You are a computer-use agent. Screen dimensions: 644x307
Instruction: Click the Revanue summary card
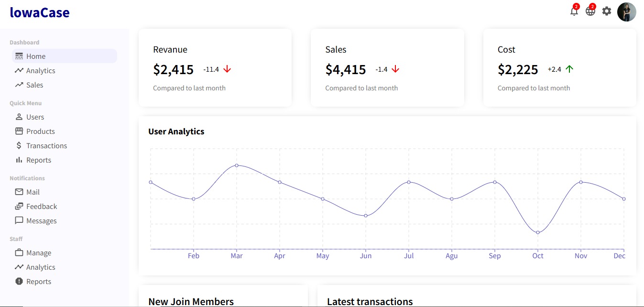tap(215, 68)
